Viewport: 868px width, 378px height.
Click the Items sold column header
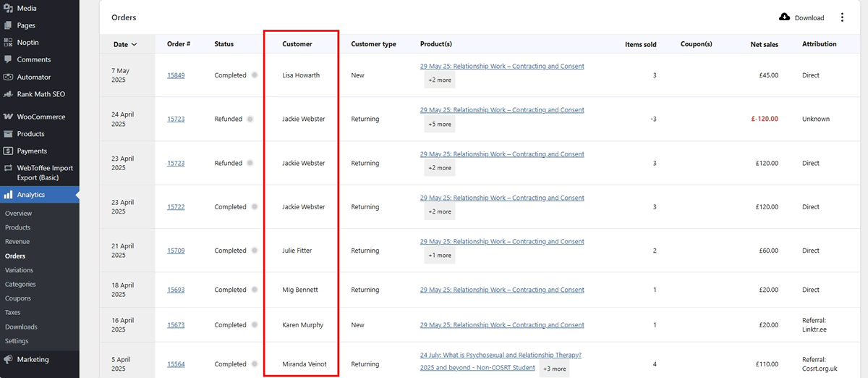pyautogui.click(x=641, y=44)
